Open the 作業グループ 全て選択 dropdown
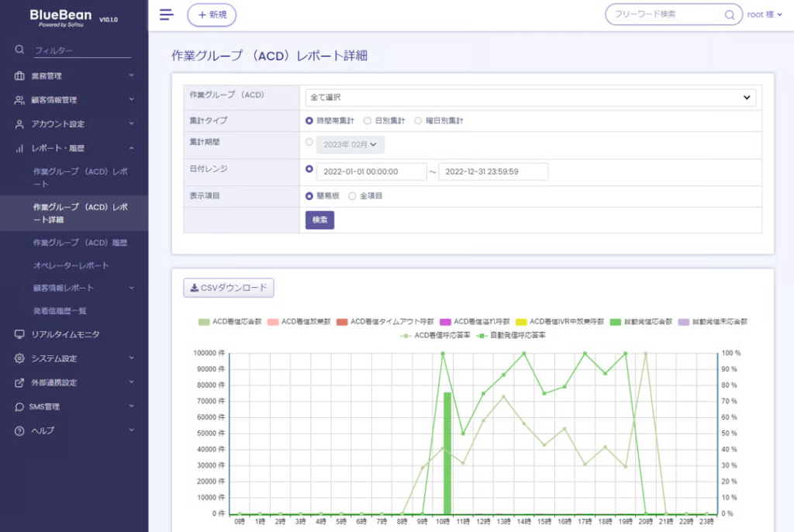 point(530,98)
